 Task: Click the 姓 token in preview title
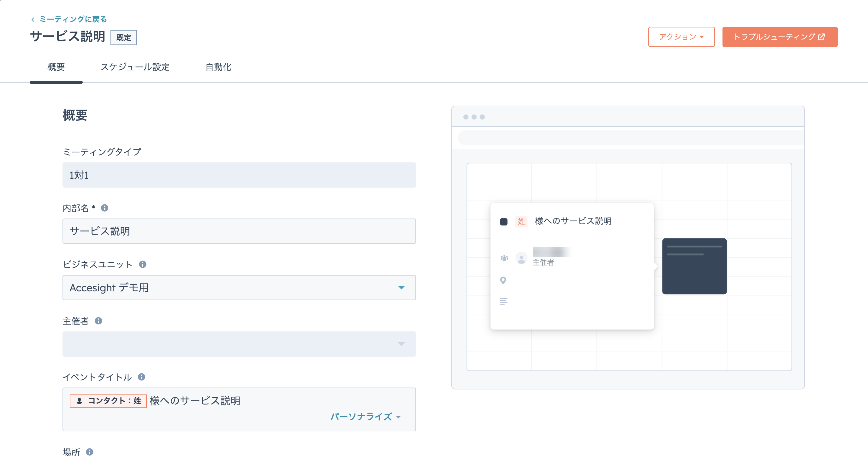(521, 221)
